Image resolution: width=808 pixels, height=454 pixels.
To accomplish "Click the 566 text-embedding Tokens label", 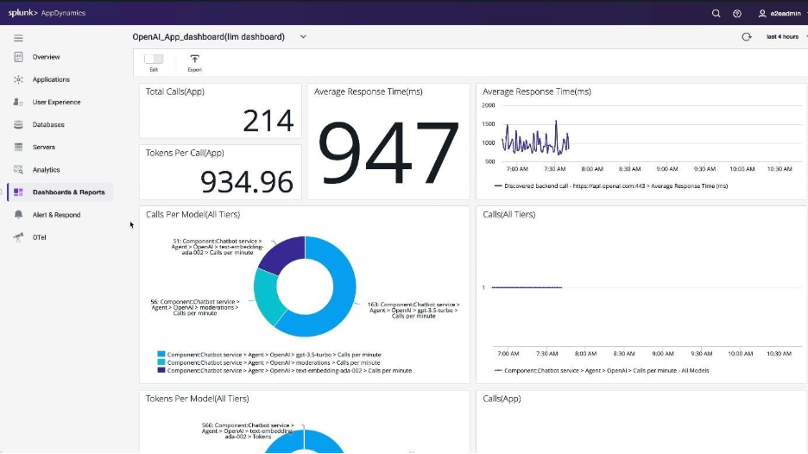I will click(x=247, y=431).
